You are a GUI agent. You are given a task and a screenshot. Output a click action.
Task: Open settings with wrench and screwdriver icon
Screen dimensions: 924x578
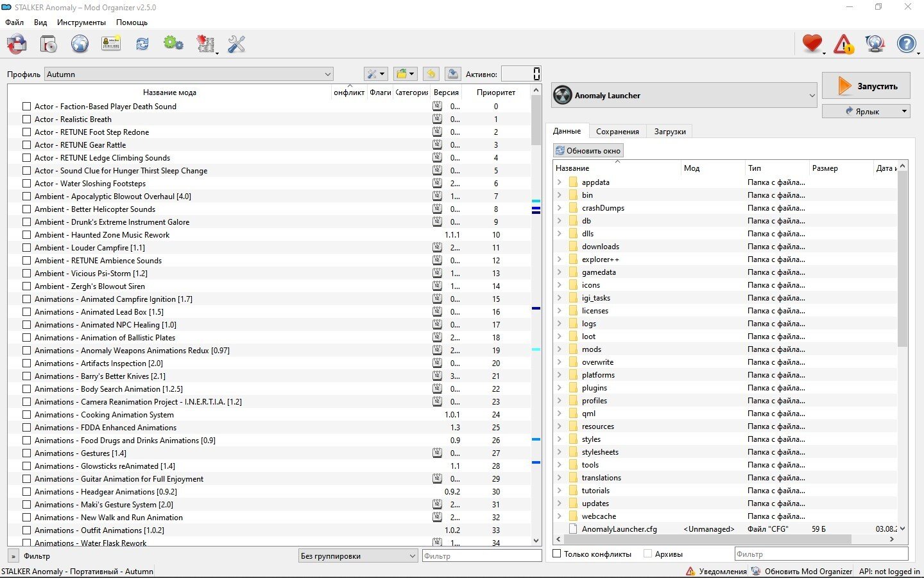tap(236, 44)
